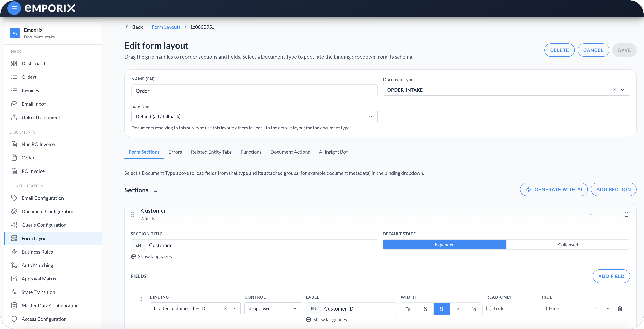
Task: Click the Approval Matrix check icon
Action: click(14, 279)
